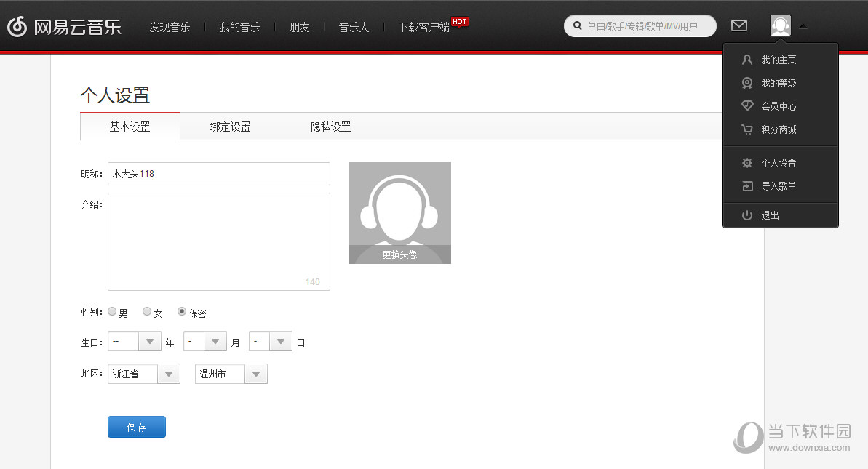Click inside the nickname input field

pos(218,174)
